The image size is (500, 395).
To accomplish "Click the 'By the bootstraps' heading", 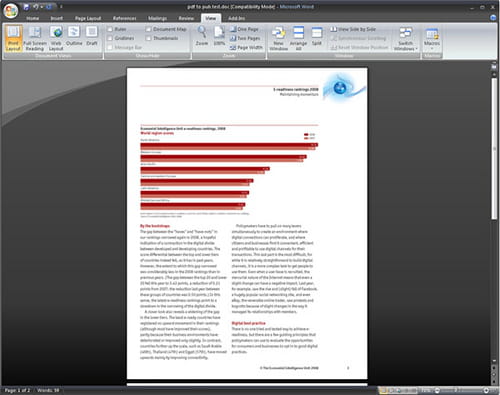I will point(155,226).
